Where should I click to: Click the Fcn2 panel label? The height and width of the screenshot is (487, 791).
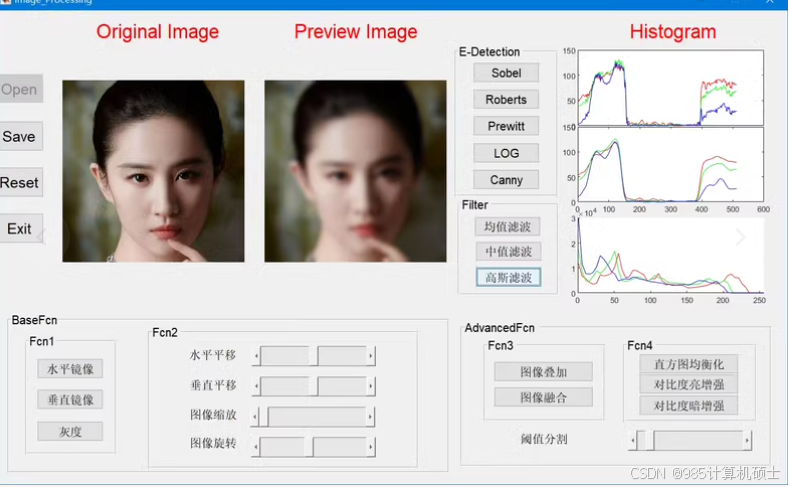pos(165,333)
